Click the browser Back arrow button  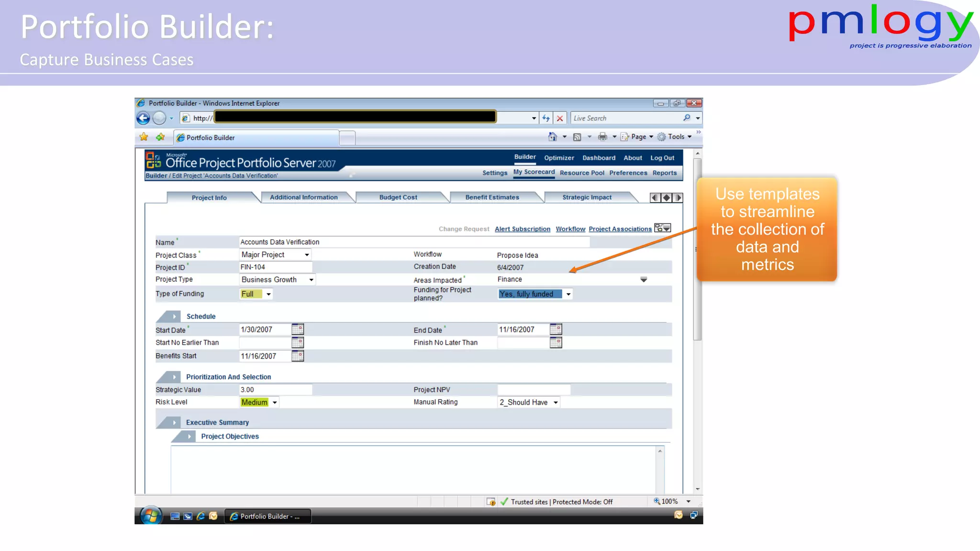point(143,118)
